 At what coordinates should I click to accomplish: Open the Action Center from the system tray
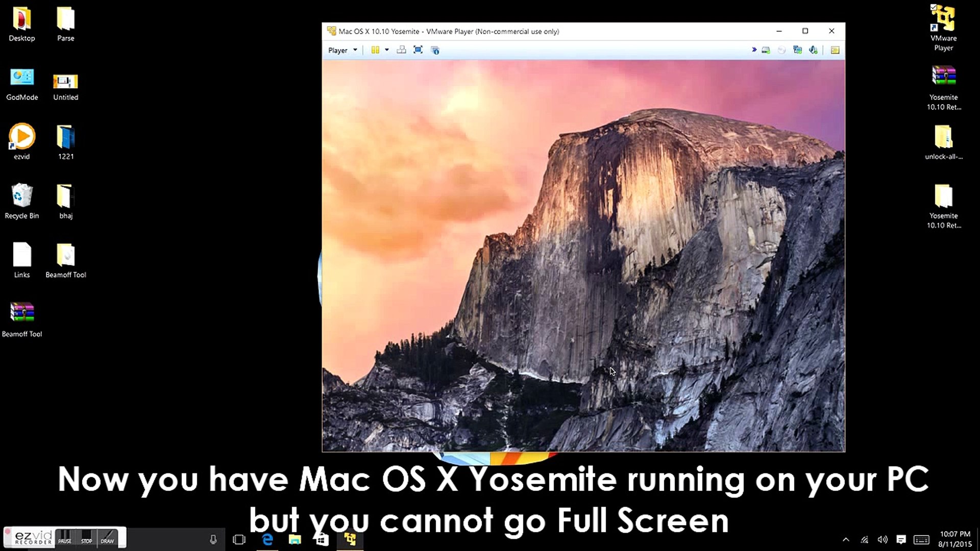point(901,539)
